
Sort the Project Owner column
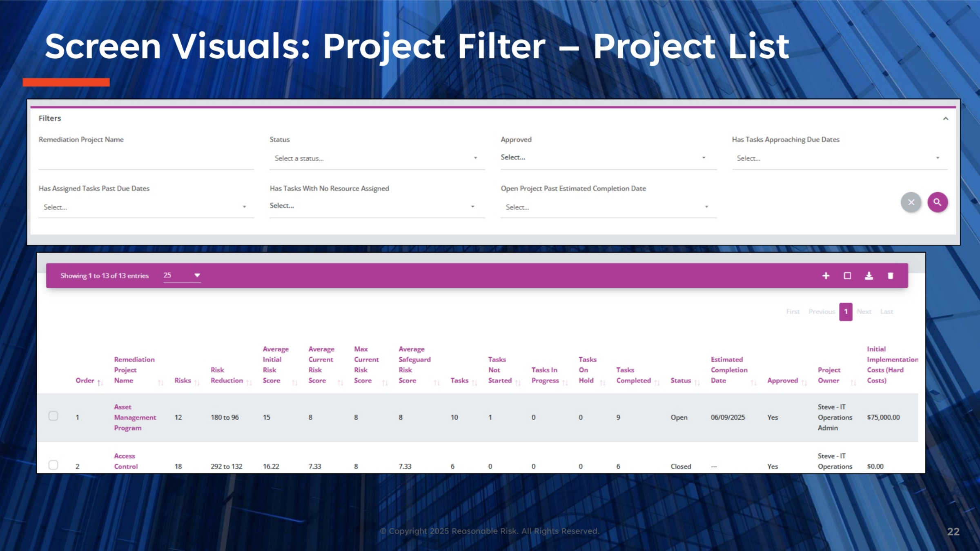(x=853, y=382)
